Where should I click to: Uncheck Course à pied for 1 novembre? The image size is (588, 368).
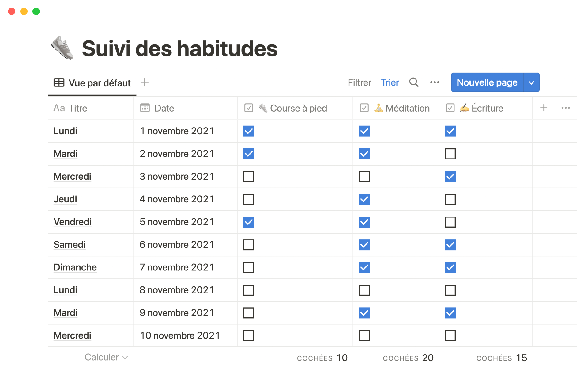point(249,131)
